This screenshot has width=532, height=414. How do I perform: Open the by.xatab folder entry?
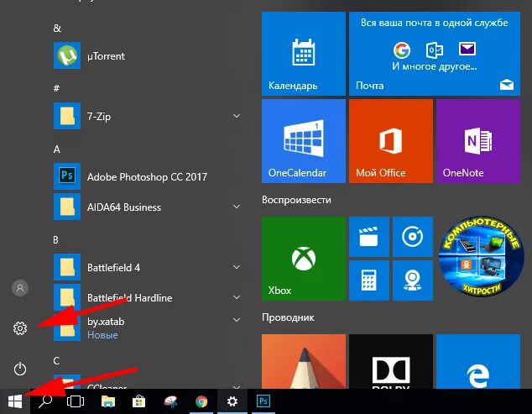(x=148, y=328)
